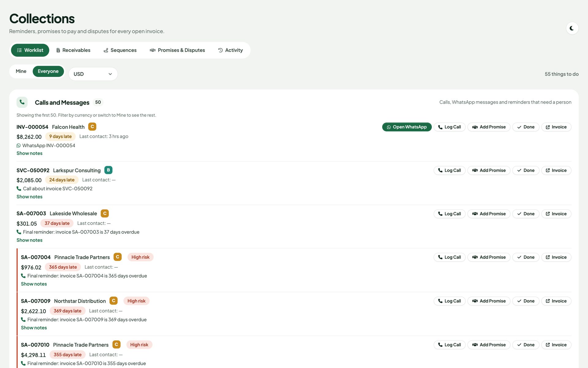Screen dimensions: 588x368
Task: Open the Sequences tab
Action: (120, 50)
